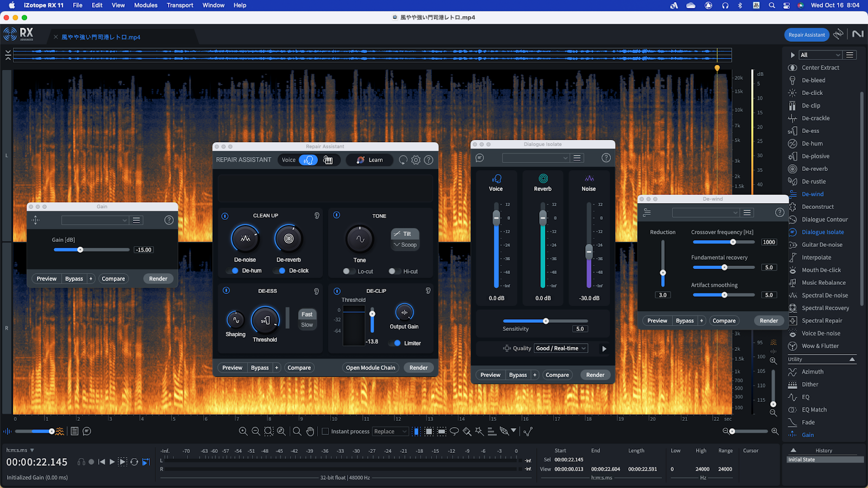Open the View menu
Viewport: 868px width, 488px height.
[118, 5]
